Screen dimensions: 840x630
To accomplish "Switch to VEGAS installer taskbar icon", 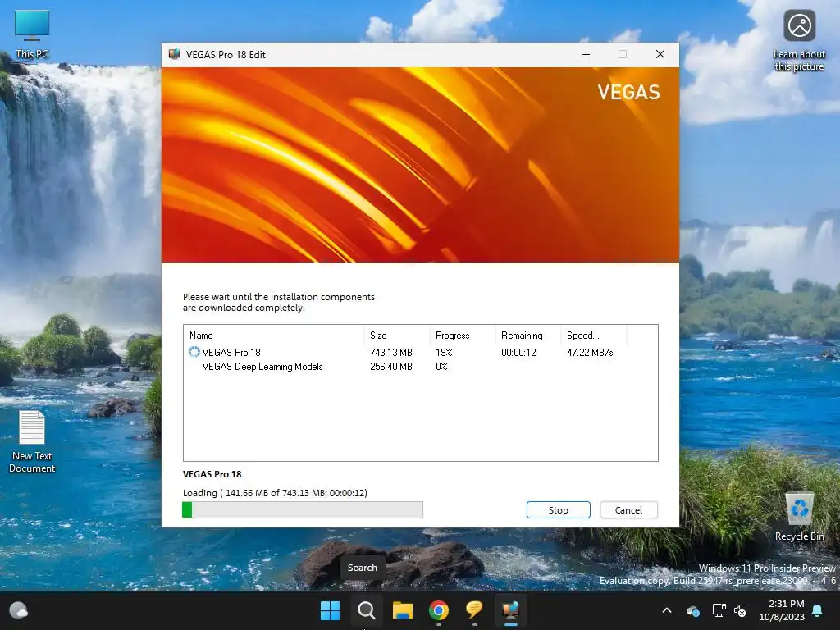I will pos(511,610).
